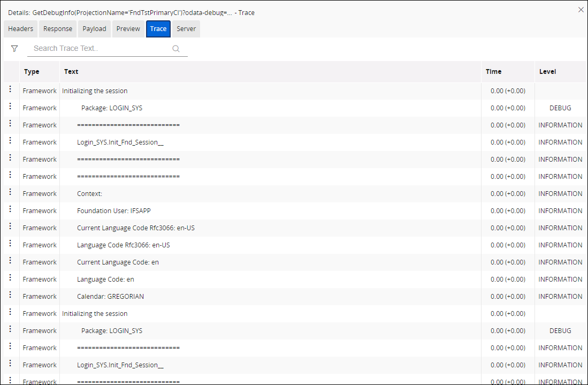Click the filter funnel icon
This screenshot has height=385, width=588.
click(14, 49)
